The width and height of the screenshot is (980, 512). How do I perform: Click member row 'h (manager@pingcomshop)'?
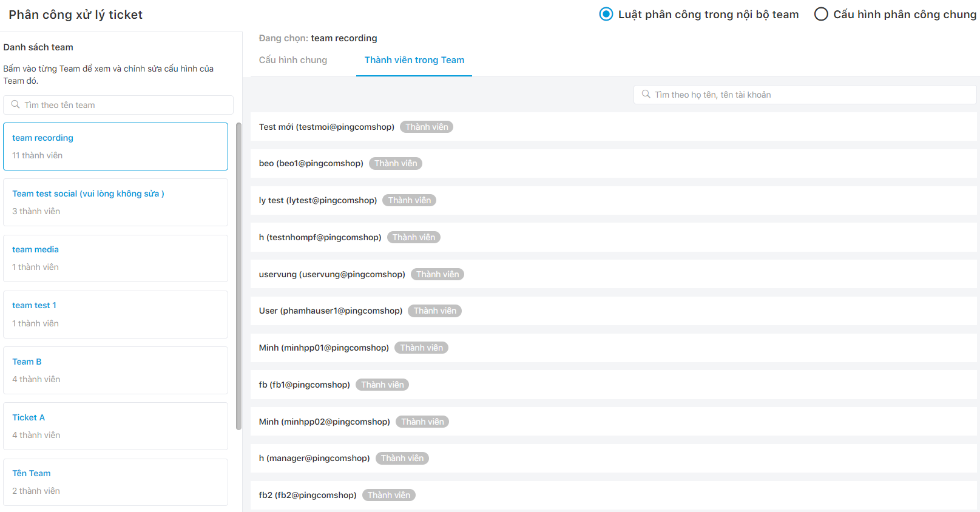(x=613, y=458)
